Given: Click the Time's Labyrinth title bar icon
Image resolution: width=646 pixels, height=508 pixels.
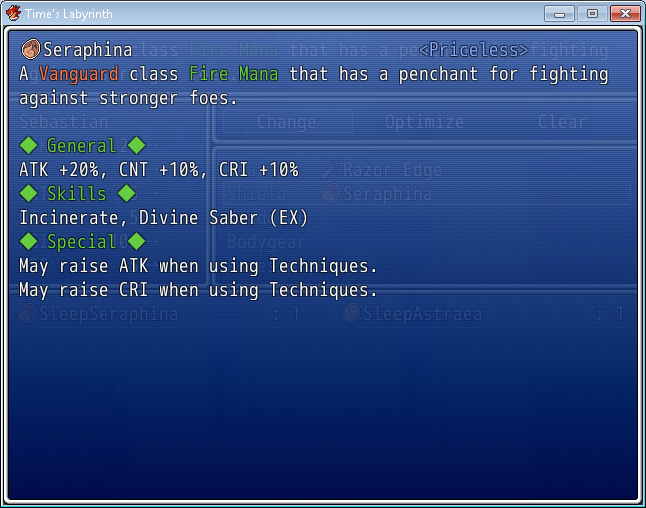Looking at the screenshot, I should tap(12, 13).
